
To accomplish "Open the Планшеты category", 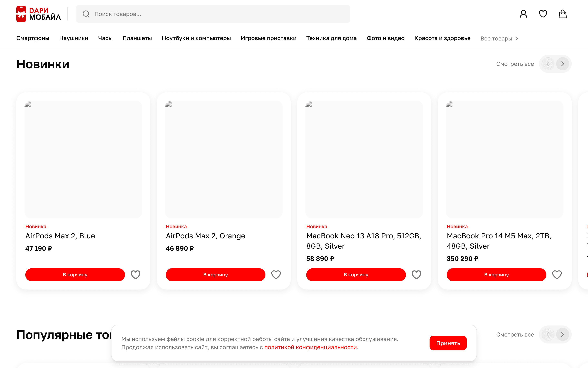I will 137,38.
